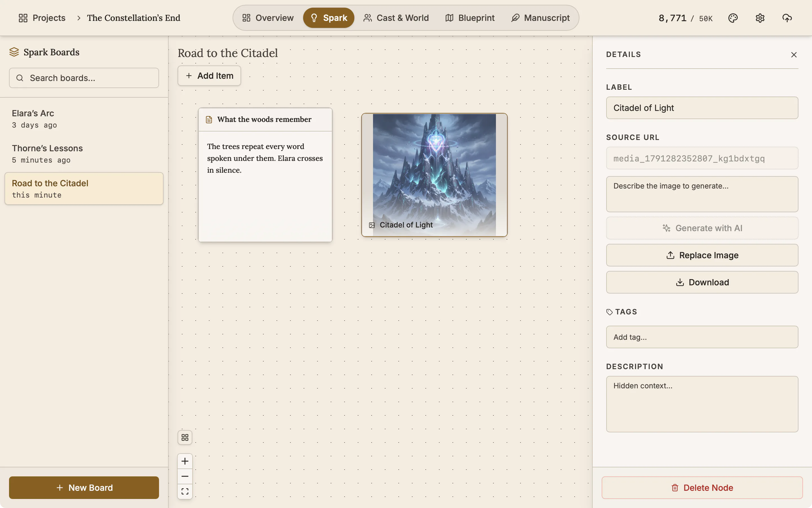The image size is (812, 508).
Task: Click the image description prompt box
Action: [702, 194]
